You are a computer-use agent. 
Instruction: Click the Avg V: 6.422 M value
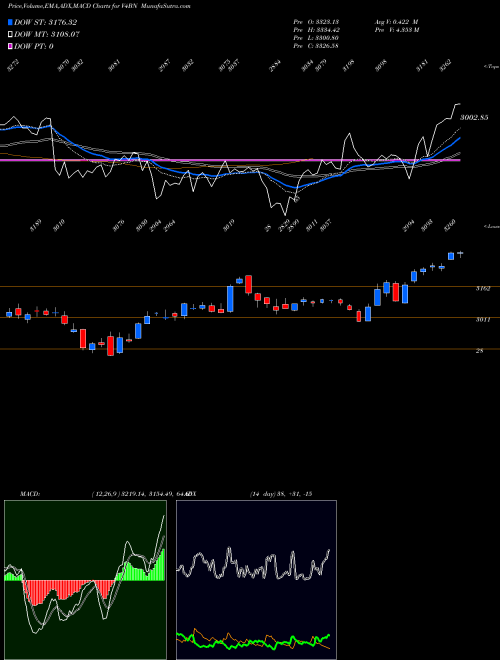[x=397, y=21]
